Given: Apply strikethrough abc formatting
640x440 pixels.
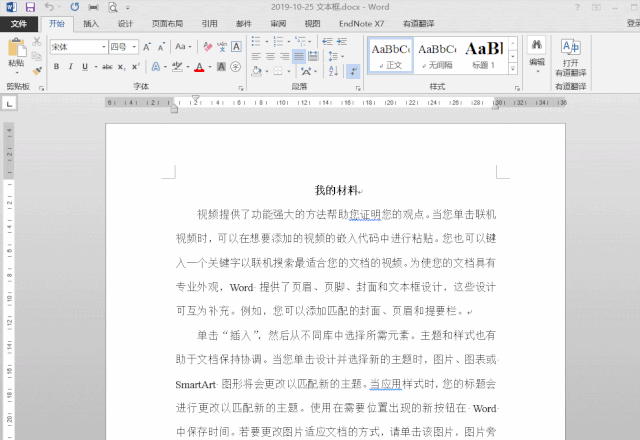Looking at the screenshot, I should 107,67.
